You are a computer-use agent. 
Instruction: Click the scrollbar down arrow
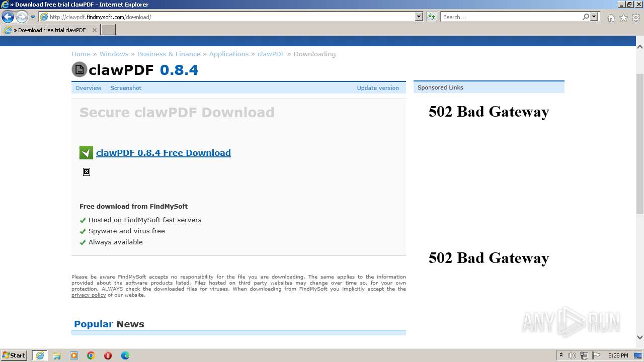(640, 337)
